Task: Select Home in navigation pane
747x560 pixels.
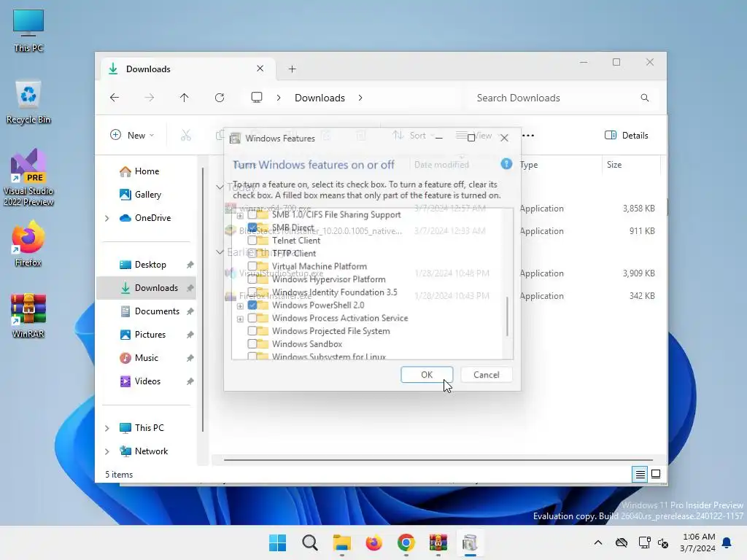Action: click(146, 171)
